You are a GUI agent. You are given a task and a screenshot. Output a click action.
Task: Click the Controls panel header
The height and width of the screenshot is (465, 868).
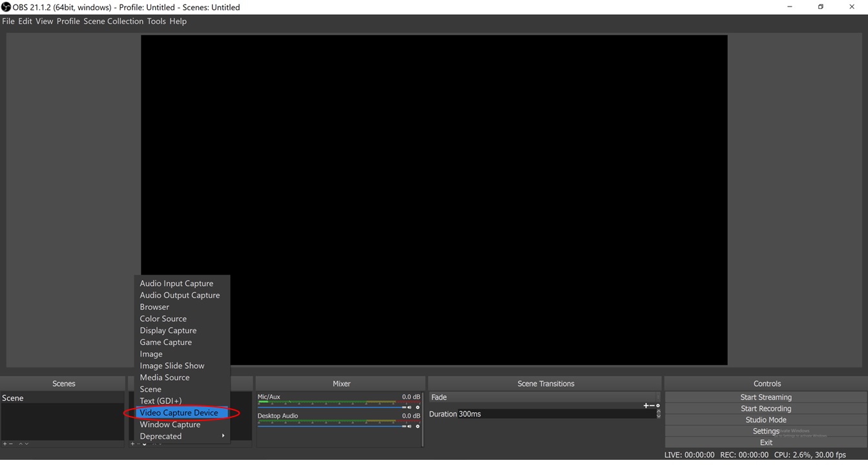[x=767, y=384]
